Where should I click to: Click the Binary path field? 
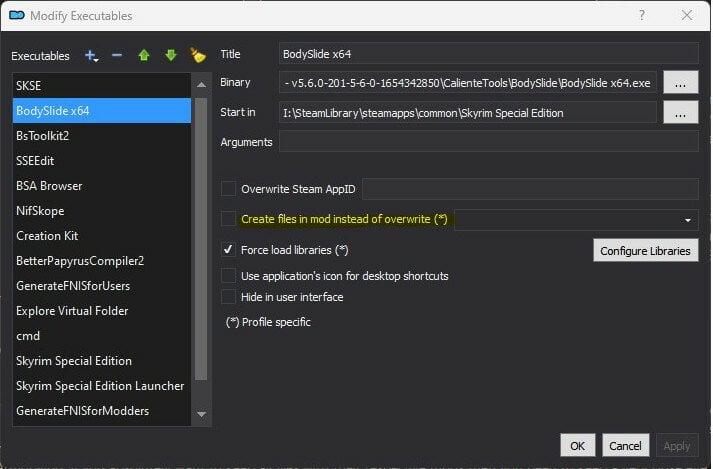(467, 82)
